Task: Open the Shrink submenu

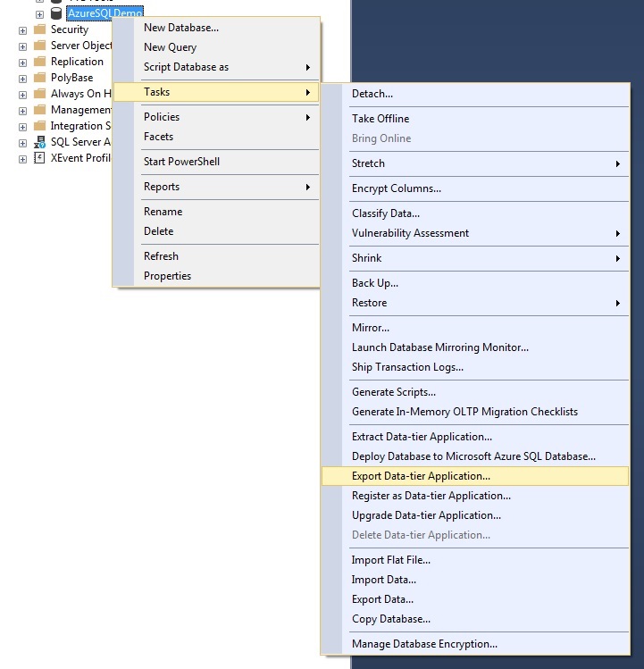Action: point(475,258)
